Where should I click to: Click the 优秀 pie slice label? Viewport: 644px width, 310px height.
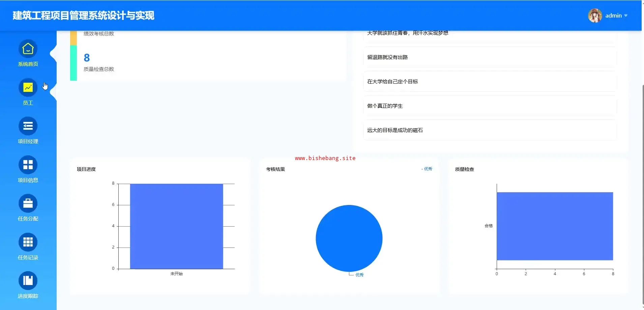359,275
